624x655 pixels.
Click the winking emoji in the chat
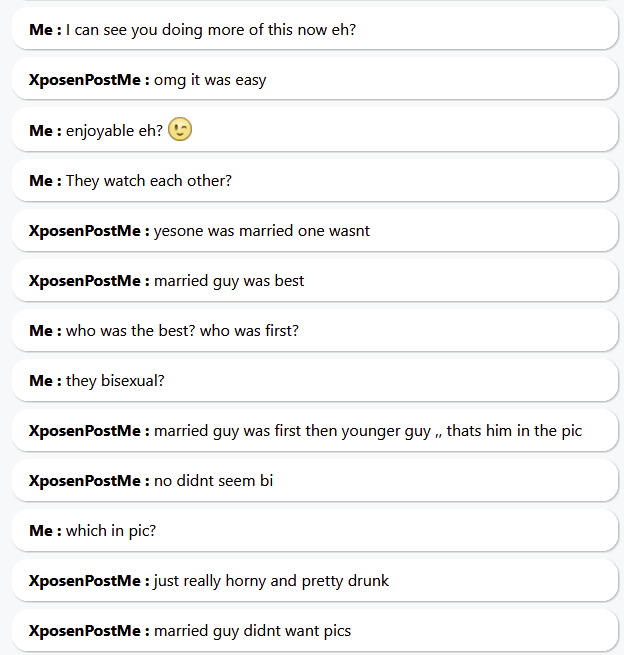180,130
